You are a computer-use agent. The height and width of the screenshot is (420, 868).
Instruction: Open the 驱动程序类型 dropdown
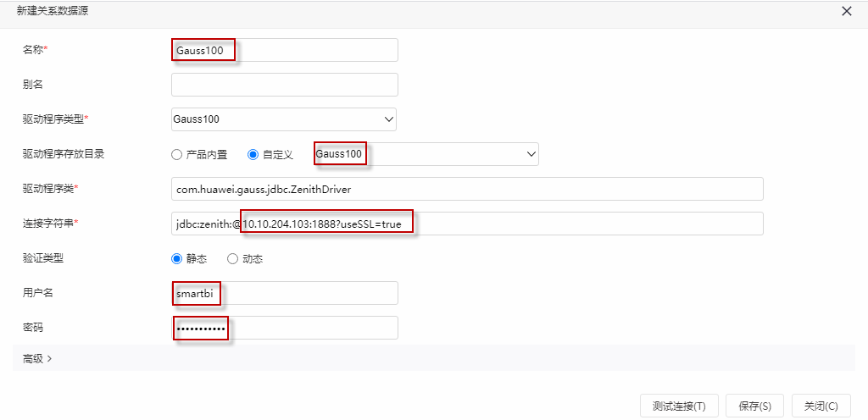[x=283, y=119]
